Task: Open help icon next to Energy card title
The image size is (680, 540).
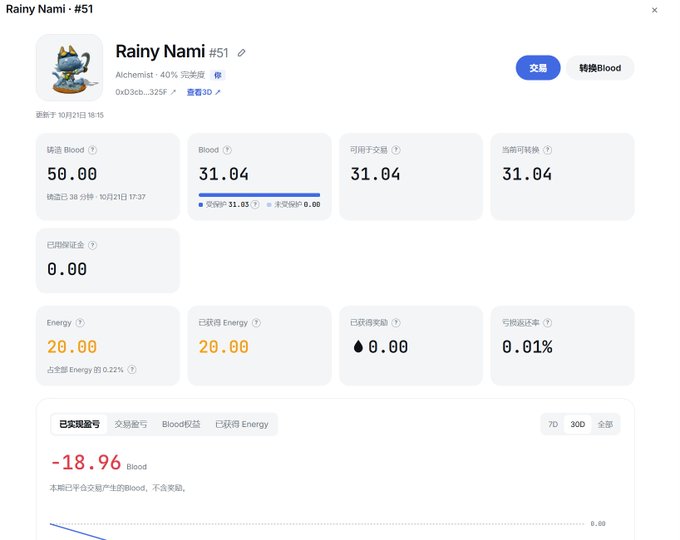Action: pos(80,323)
